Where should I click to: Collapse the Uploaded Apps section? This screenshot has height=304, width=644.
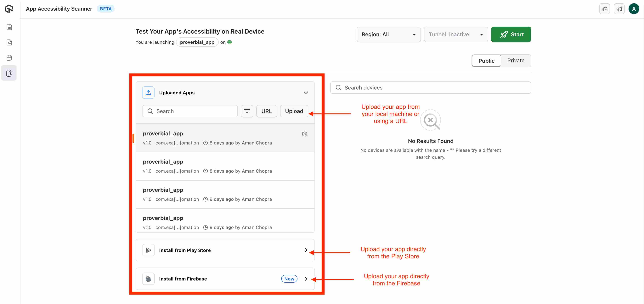pyautogui.click(x=306, y=93)
